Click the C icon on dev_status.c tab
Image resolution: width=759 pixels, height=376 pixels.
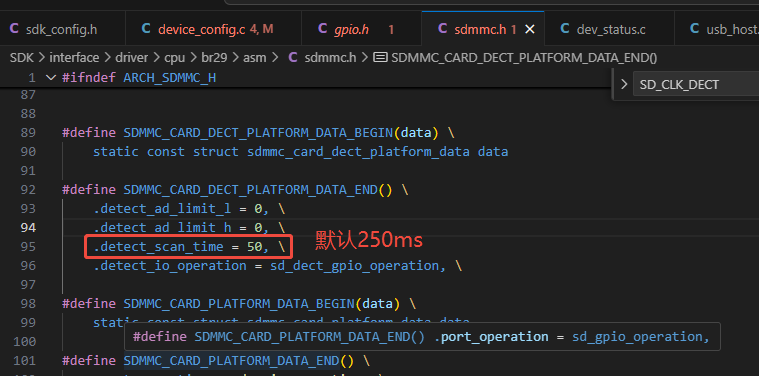click(564, 29)
